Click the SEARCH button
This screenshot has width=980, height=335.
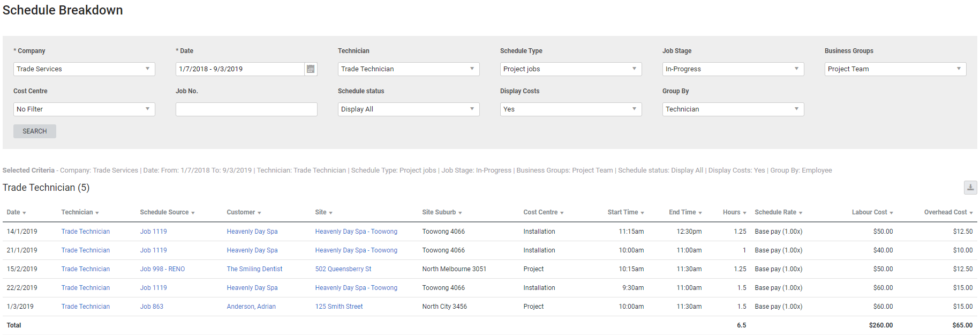35,131
